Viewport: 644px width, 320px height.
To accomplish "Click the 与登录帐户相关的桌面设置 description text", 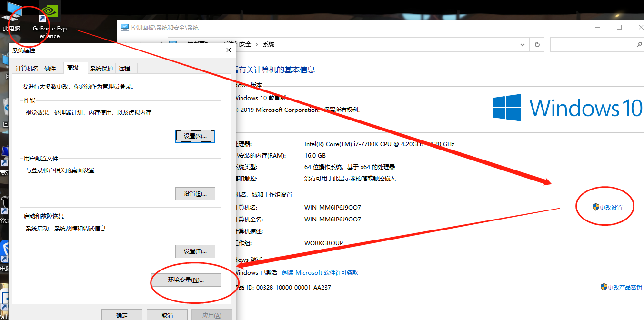I will (x=60, y=170).
